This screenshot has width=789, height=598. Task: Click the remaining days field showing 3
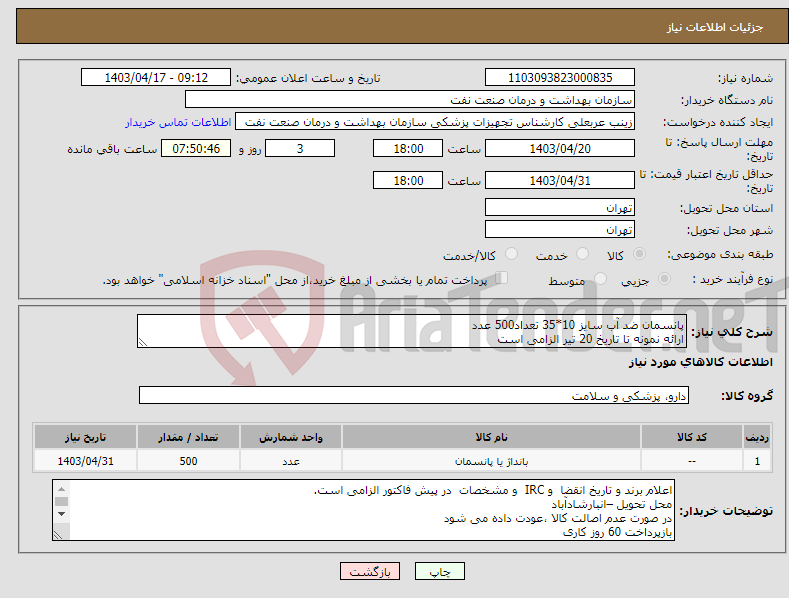pos(300,148)
